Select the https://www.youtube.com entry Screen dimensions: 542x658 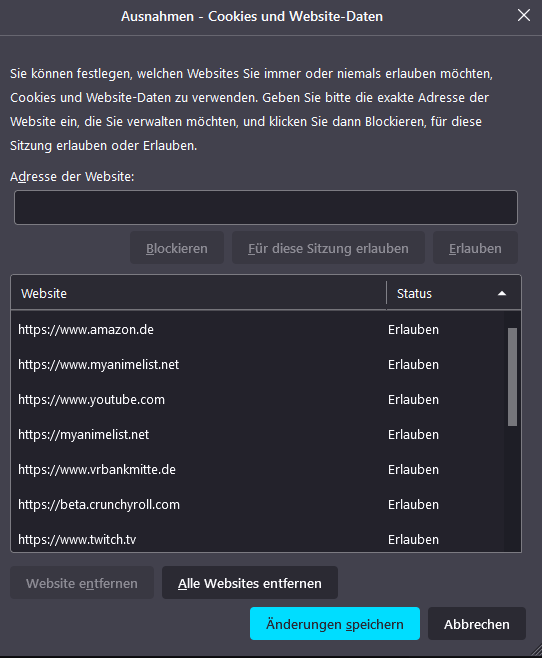click(x=258, y=400)
